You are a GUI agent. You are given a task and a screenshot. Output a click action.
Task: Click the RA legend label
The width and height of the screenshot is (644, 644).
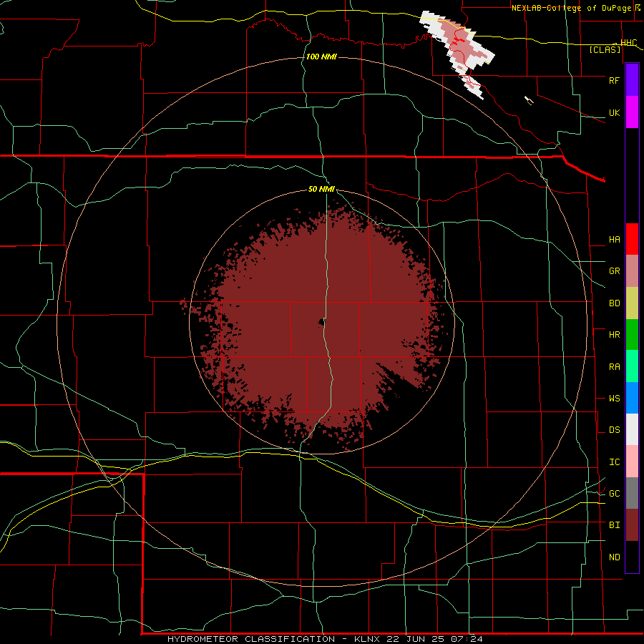click(614, 367)
